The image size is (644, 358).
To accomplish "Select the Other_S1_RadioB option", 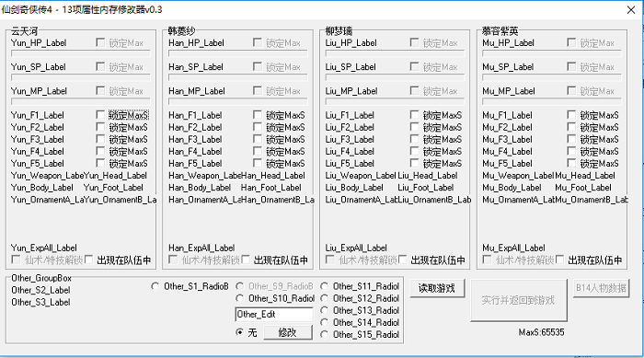I will click(155, 286).
